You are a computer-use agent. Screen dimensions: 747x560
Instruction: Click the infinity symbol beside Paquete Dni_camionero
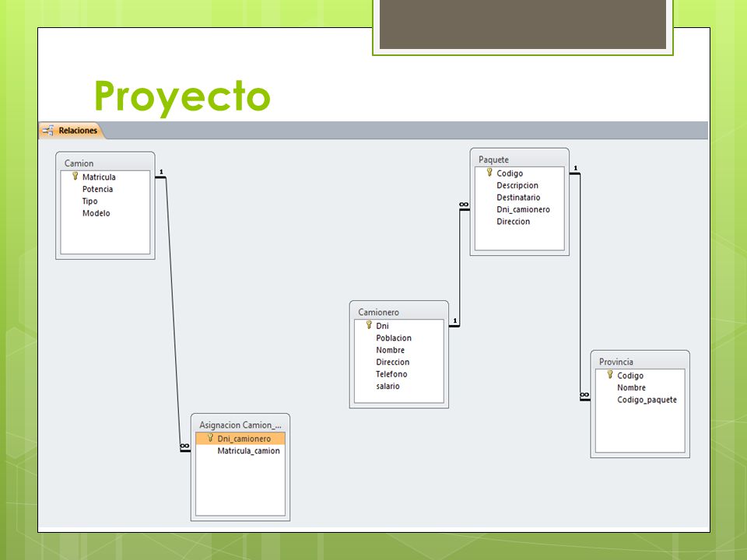tap(464, 205)
